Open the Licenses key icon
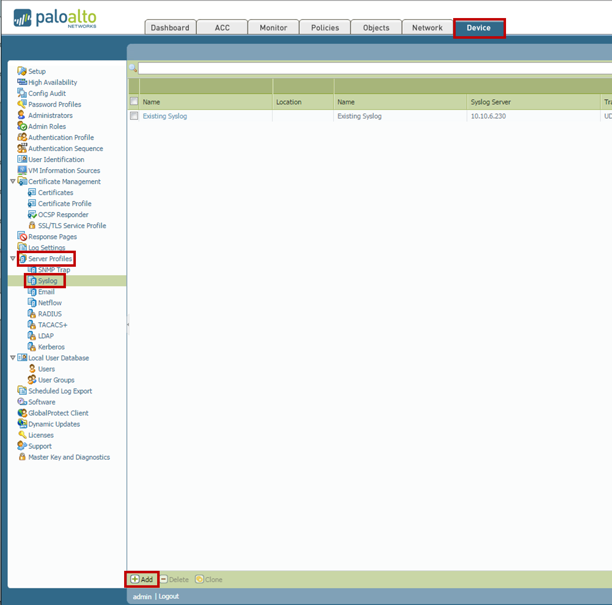612x605 pixels. point(22,435)
